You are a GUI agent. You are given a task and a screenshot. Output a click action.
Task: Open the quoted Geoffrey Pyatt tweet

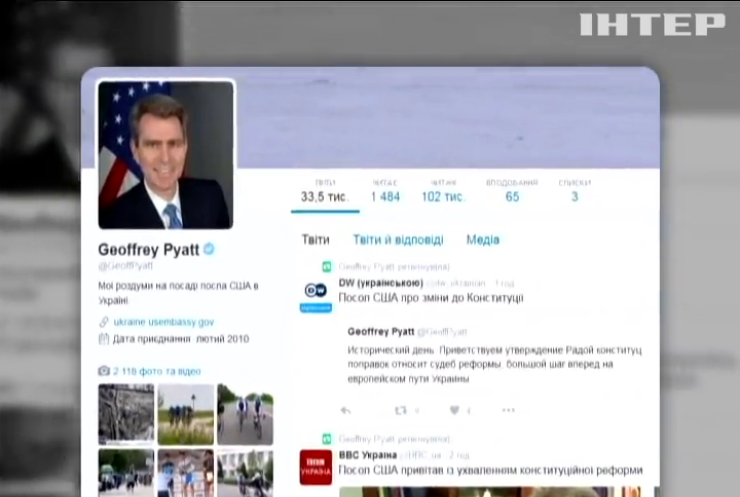[x=495, y=355]
